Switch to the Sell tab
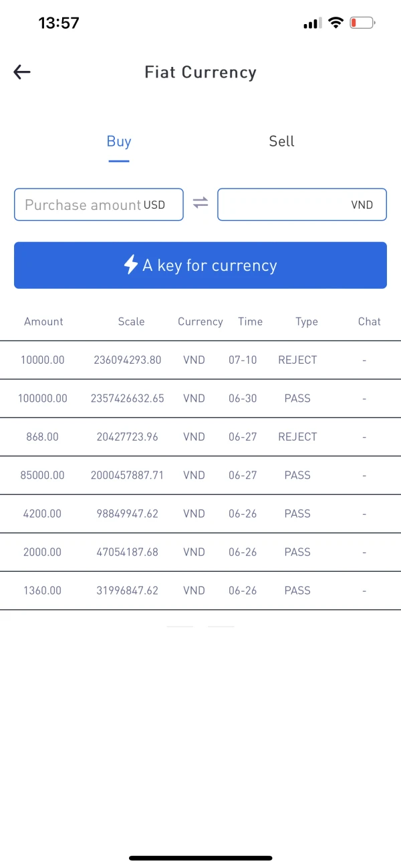401x868 pixels. (x=281, y=142)
